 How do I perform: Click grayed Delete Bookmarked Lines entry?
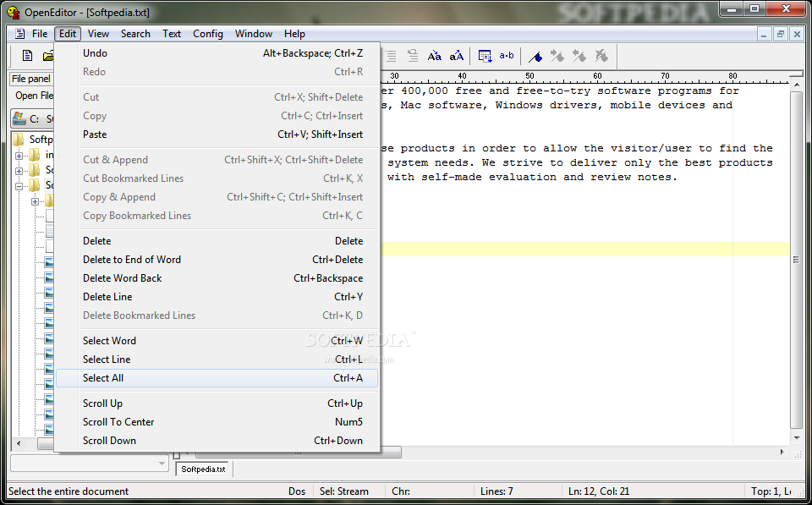217,316
